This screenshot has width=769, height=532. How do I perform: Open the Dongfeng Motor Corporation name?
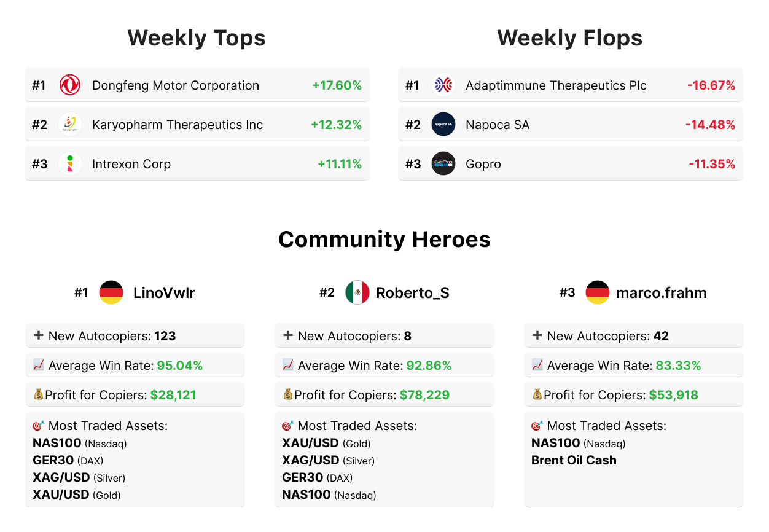pos(176,85)
